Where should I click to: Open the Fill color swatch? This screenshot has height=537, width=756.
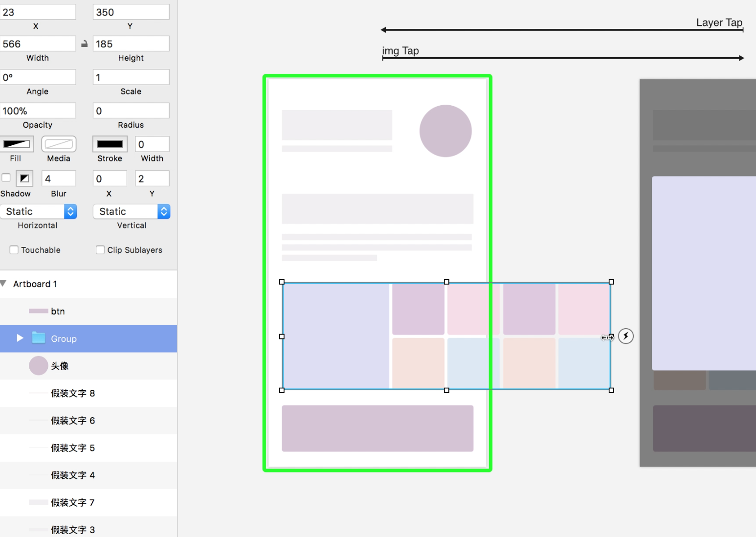click(x=17, y=144)
